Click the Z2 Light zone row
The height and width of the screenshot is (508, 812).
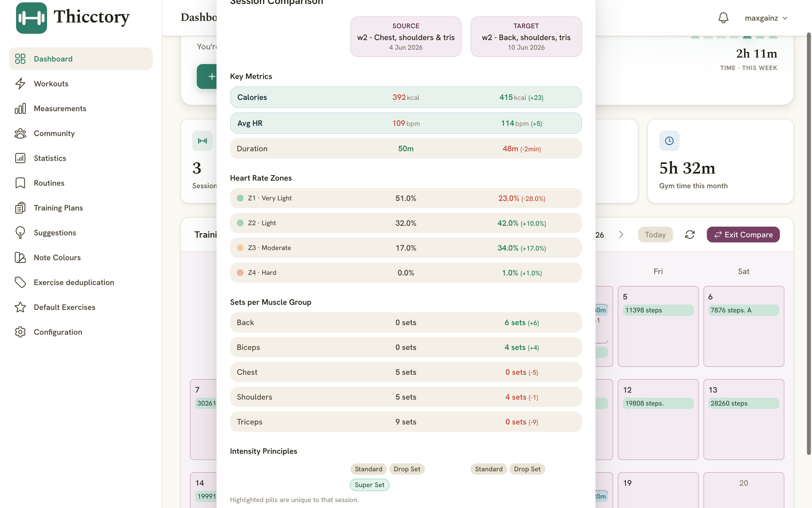coord(406,223)
